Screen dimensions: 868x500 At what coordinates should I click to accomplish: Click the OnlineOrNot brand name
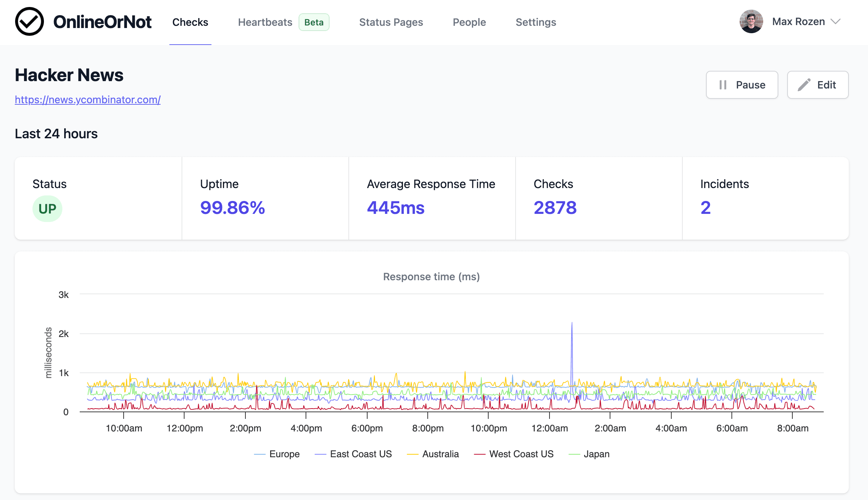tap(102, 22)
